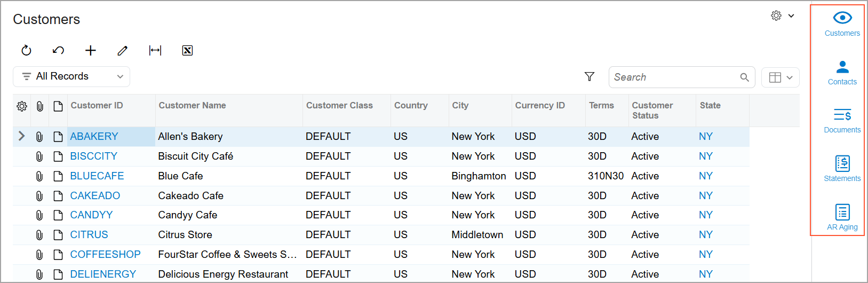The height and width of the screenshot is (283, 868).
Task: Open Documents in the side panel
Action: (x=842, y=120)
